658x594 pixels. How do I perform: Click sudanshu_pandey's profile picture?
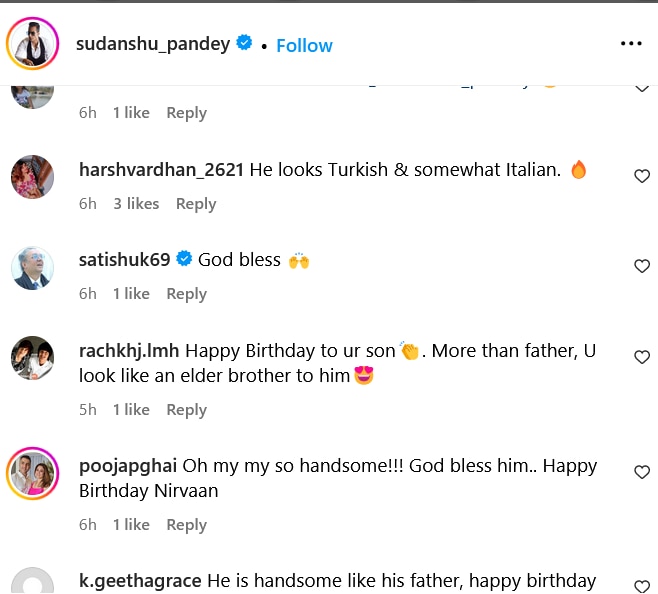[x=32, y=45]
